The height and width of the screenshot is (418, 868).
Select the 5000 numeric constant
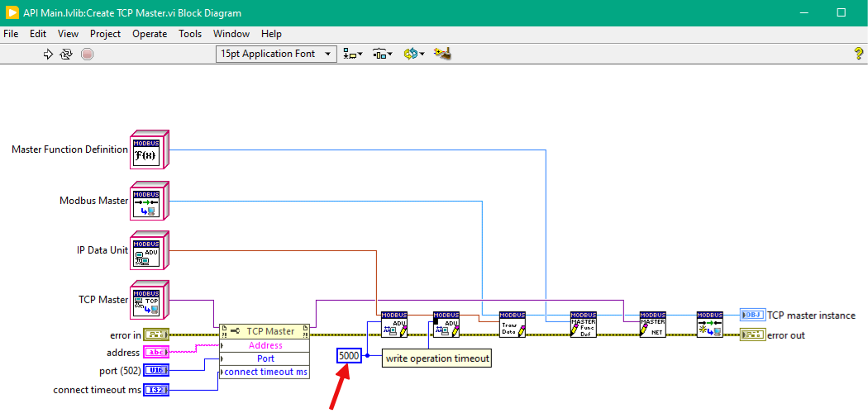(x=350, y=355)
